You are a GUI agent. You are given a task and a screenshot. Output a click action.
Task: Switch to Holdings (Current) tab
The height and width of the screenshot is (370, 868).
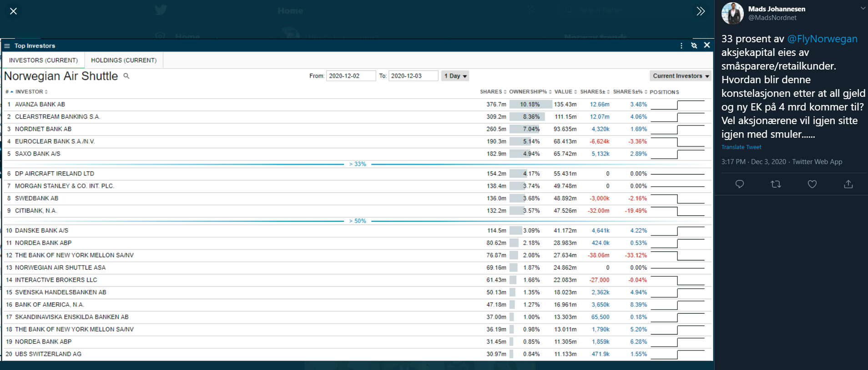pos(124,60)
